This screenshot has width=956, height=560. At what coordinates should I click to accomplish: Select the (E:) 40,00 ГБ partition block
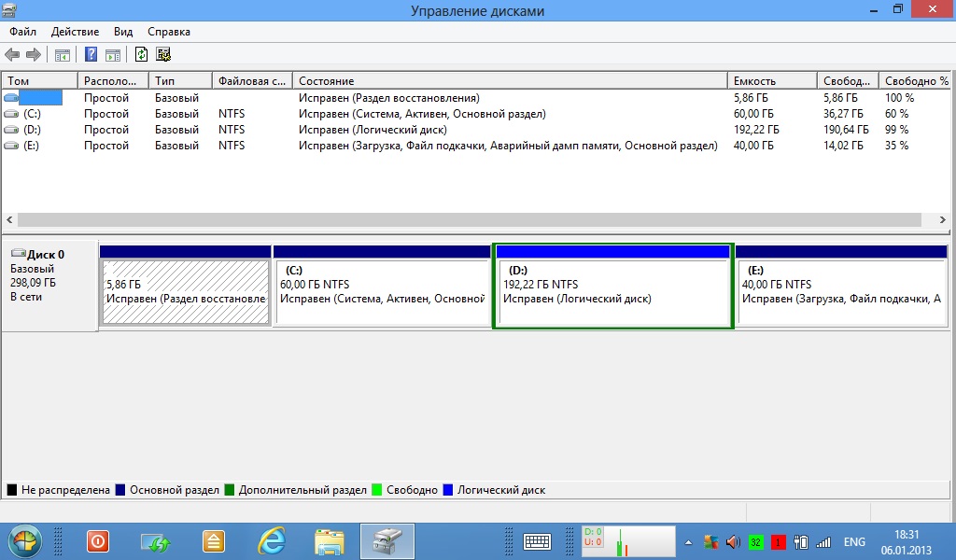pyautogui.click(x=841, y=286)
